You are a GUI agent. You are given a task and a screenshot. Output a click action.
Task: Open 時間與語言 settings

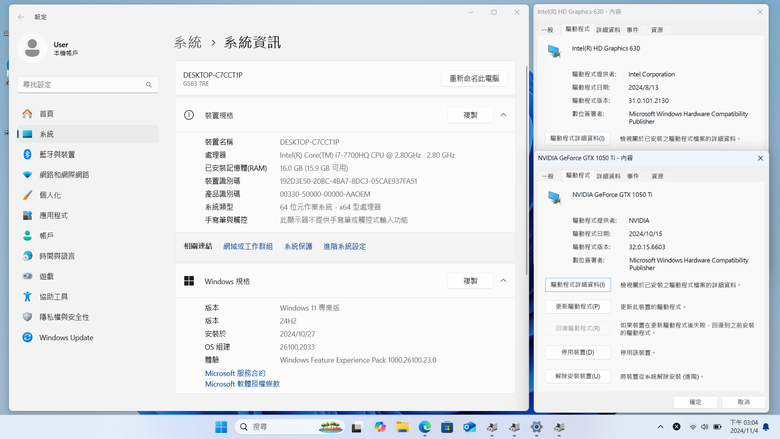(x=88, y=257)
